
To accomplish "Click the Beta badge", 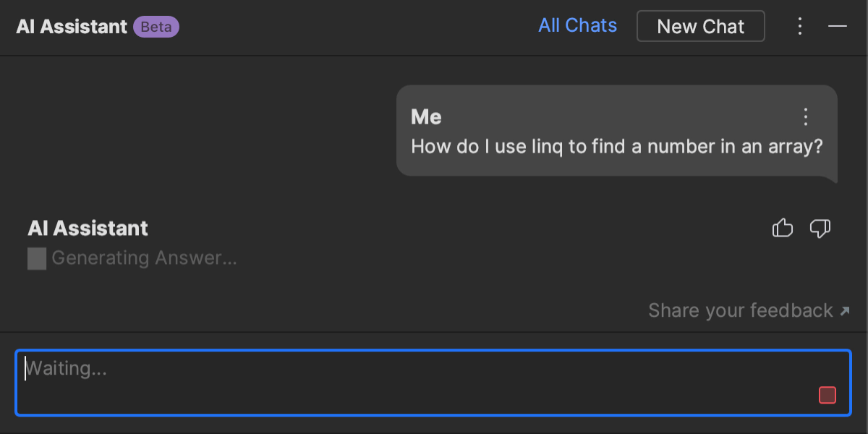I will (156, 27).
